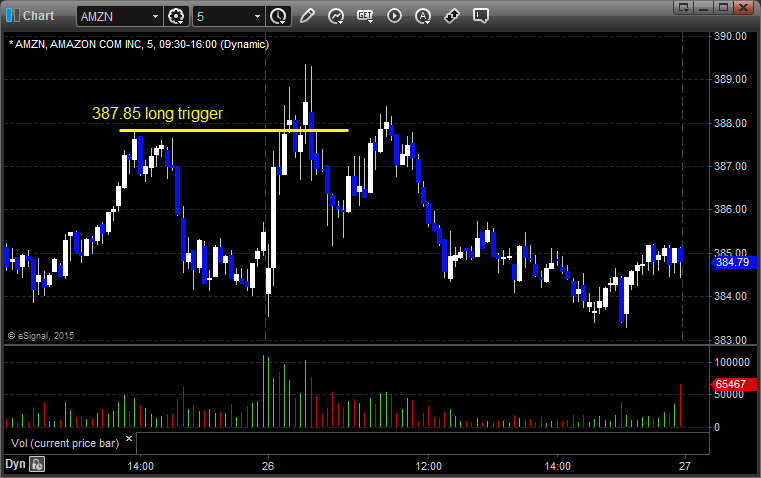Click the 388.00 price axis label
The image size is (761, 478).
tap(730, 123)
